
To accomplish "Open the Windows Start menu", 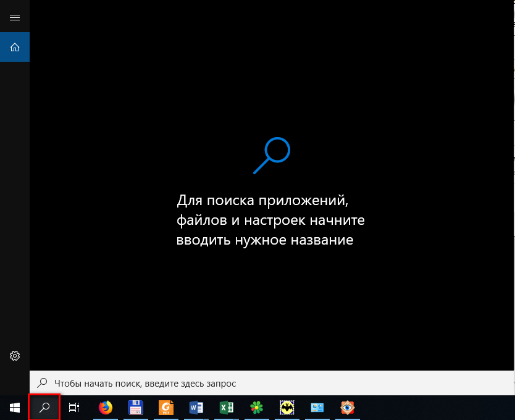I will (15, 408).
